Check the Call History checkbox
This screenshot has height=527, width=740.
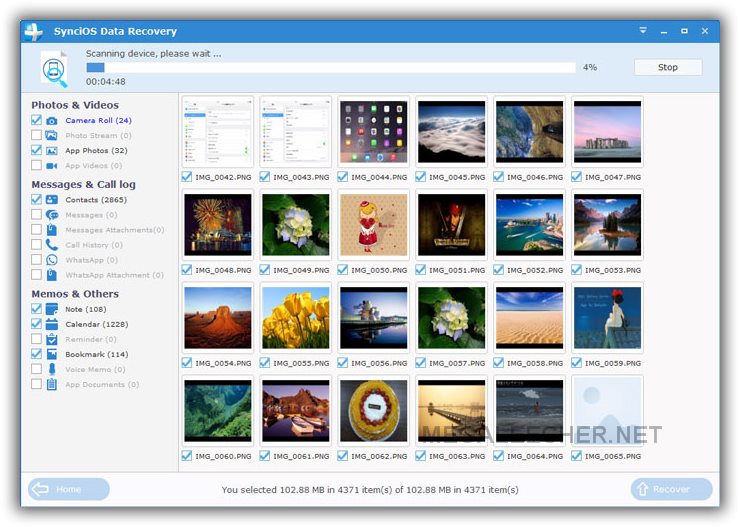pos(36,245)
